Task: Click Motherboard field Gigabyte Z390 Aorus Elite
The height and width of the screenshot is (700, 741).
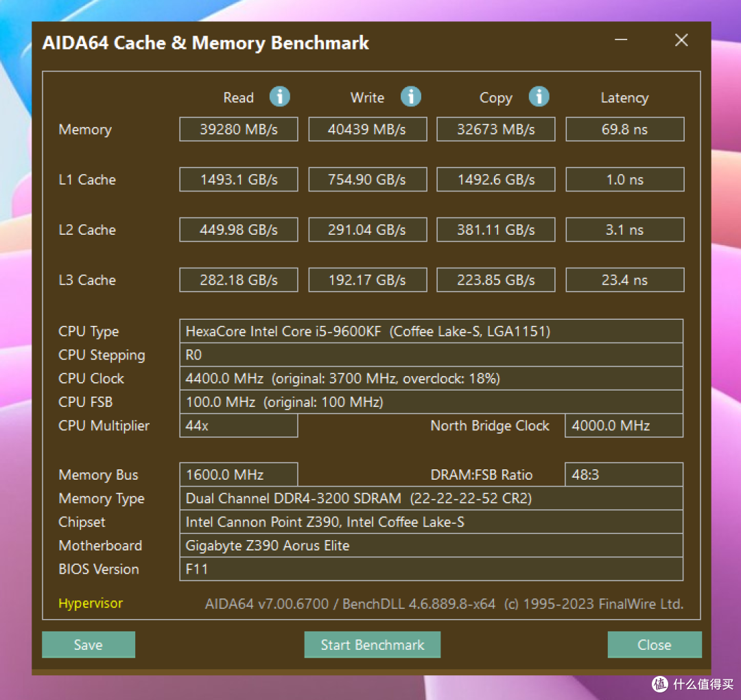Action: tap(431, 546)
